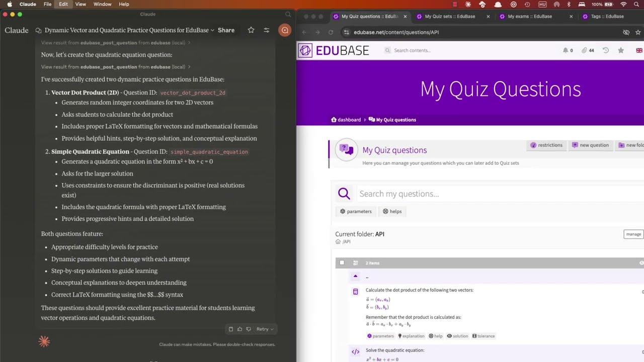Give thumbs up on Claude's response
This screenshot has width=644, height=362.
coord(239,329)
